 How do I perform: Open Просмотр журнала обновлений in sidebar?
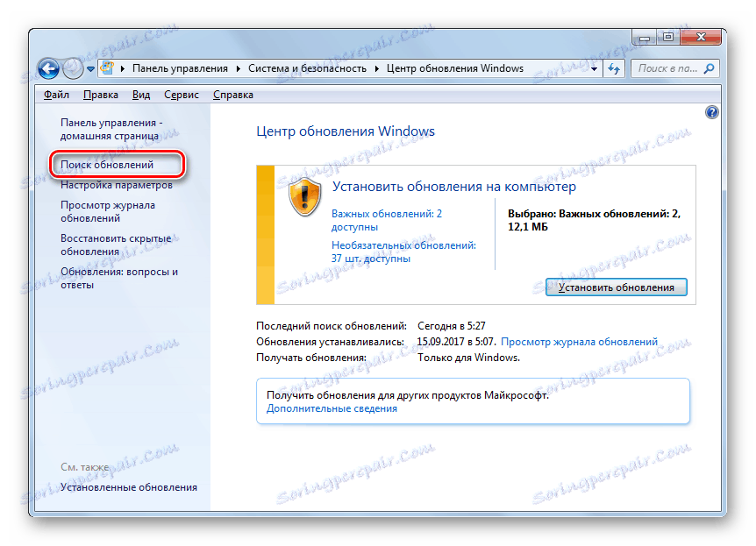click(108, 211)
